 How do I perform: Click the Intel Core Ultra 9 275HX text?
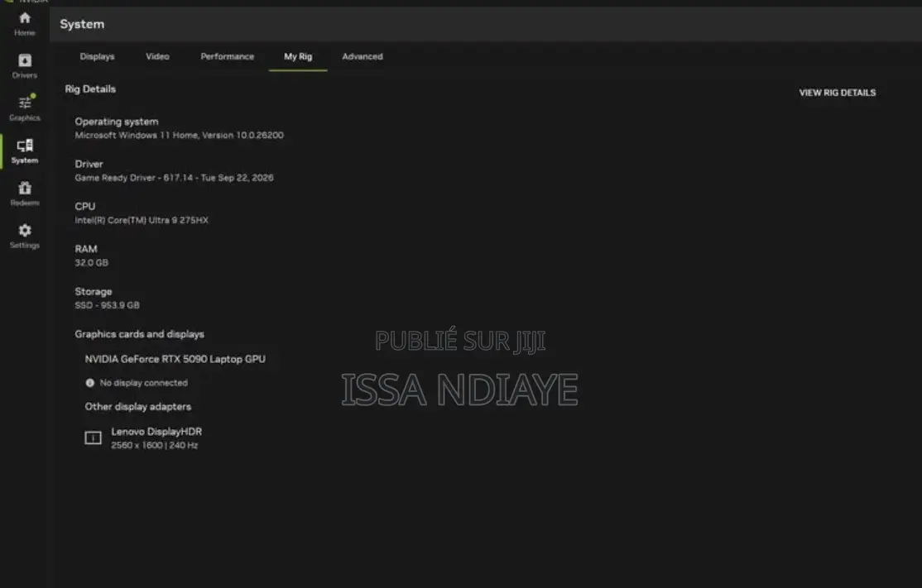142,220
